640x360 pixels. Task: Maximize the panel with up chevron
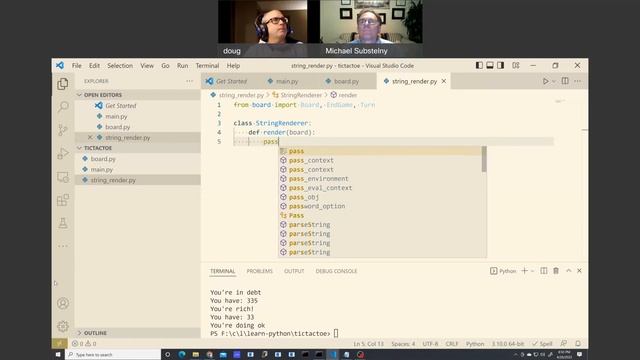click(x=569, y=271)
